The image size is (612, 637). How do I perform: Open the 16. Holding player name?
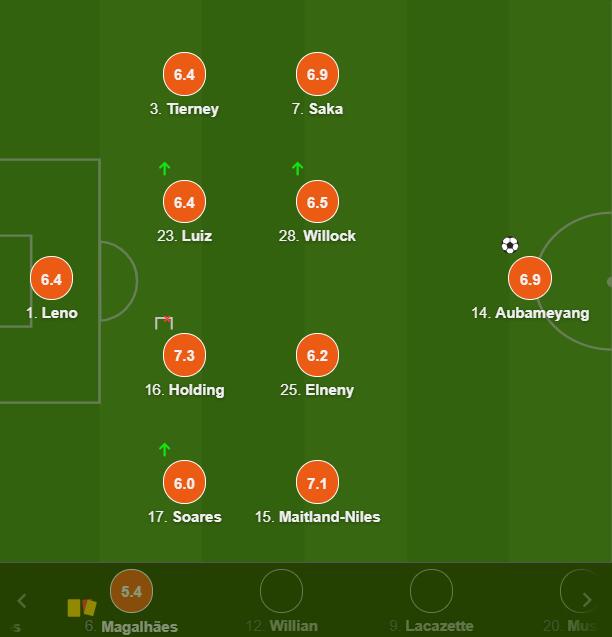click(184, 390)
